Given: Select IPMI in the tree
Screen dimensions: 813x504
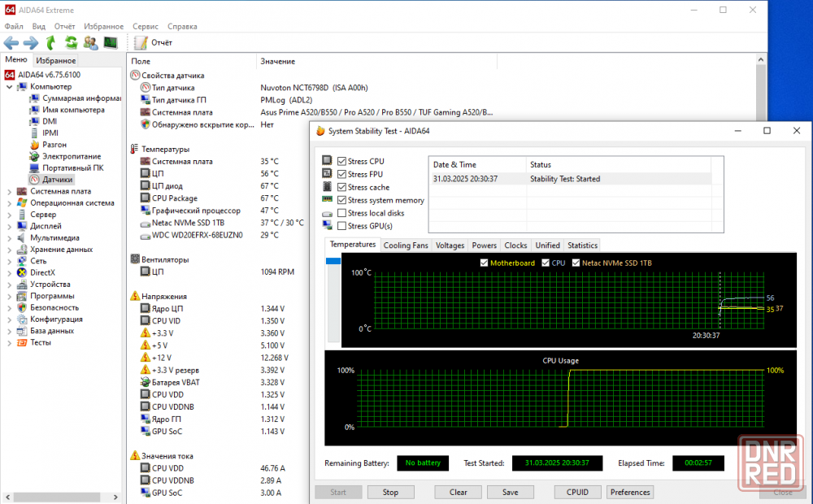Looking at the screenshot, I should point(50,133).
